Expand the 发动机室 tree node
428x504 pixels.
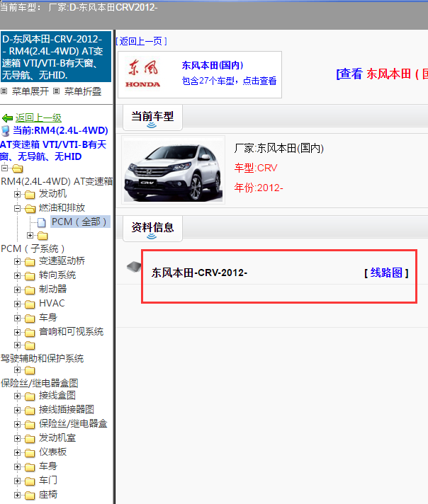pos(18,438)
